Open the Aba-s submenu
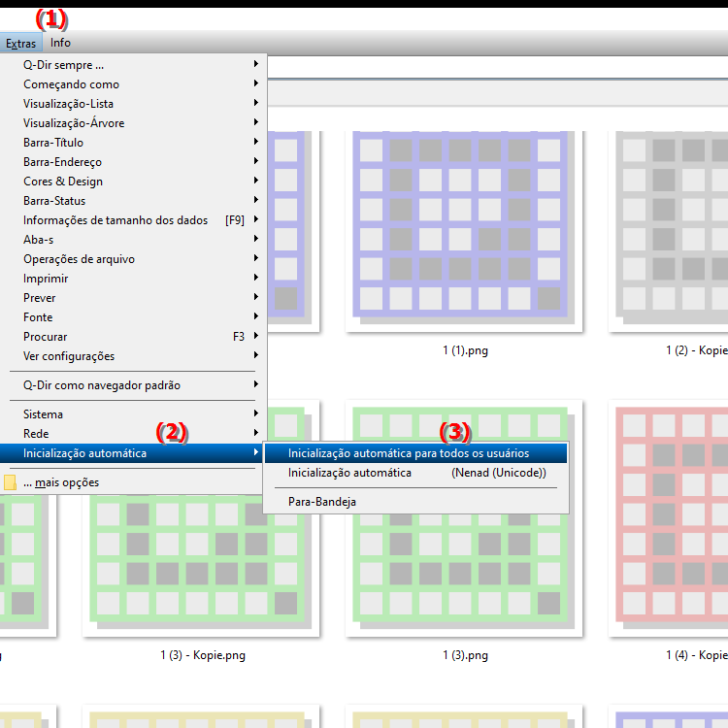 pyautogui.click(x=133, y=240)
